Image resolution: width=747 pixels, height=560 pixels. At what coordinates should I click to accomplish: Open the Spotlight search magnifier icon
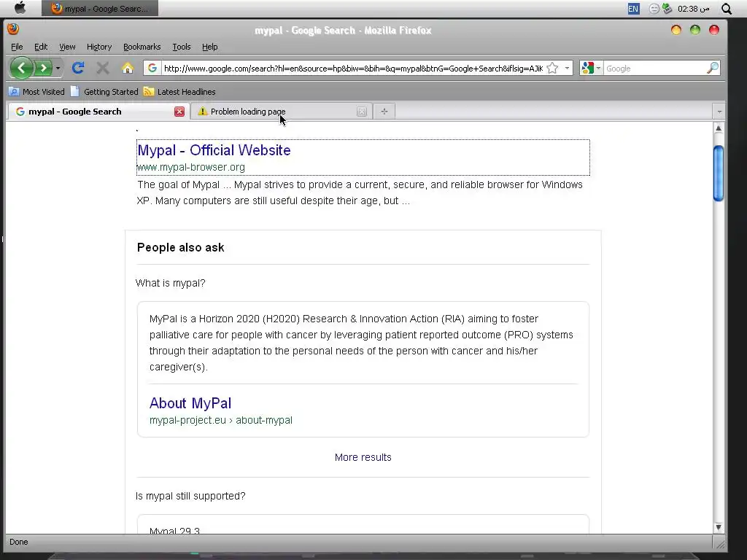click(727, 9)
